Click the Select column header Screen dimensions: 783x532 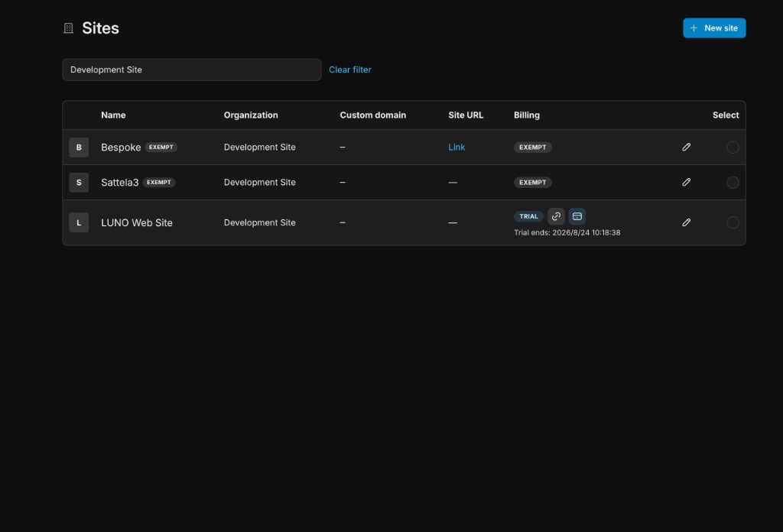[725, 115]
